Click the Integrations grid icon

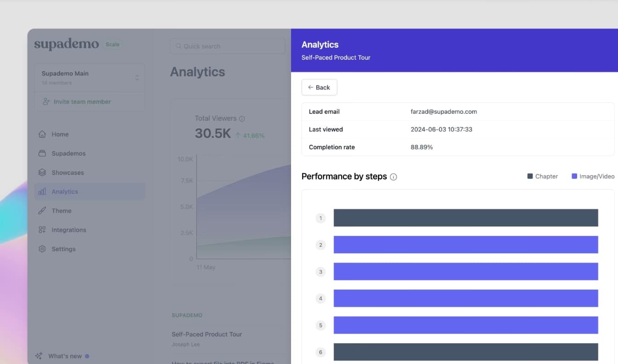pos(42,230)
